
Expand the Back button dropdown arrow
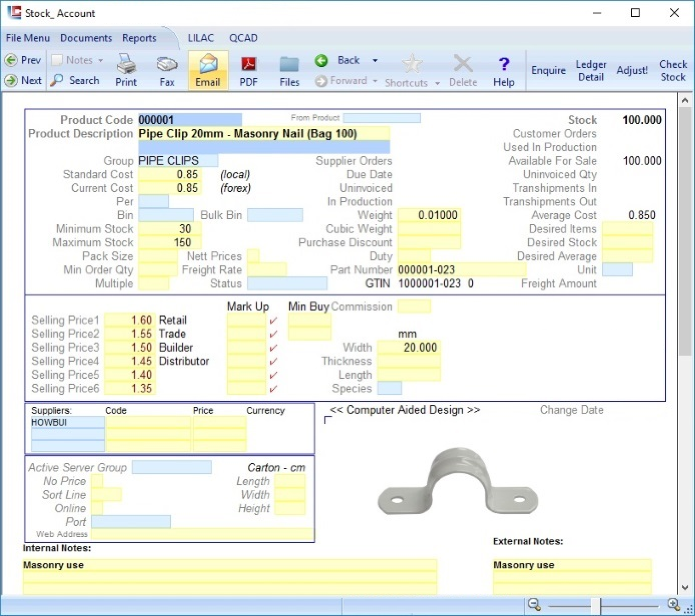[x=375, y=60]
